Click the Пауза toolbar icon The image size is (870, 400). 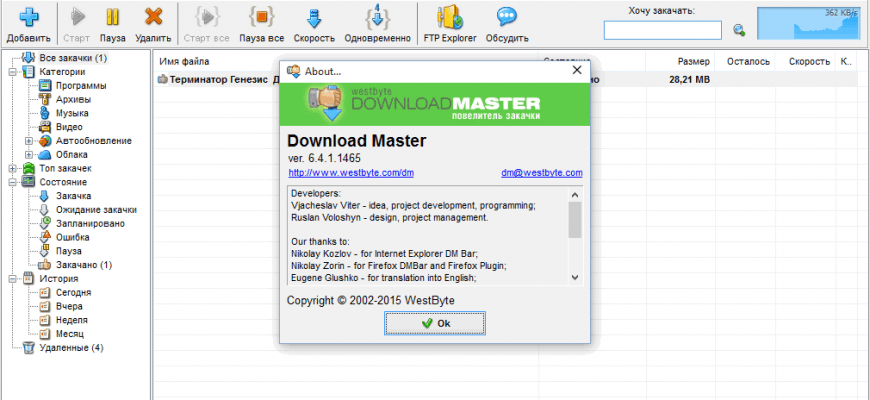click(113, 17)
